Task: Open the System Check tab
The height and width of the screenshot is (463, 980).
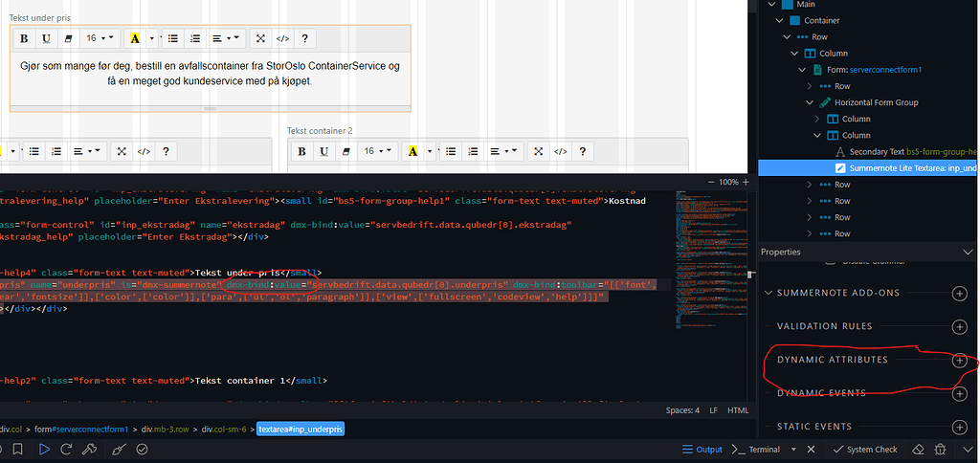Action: click(865, 450)
